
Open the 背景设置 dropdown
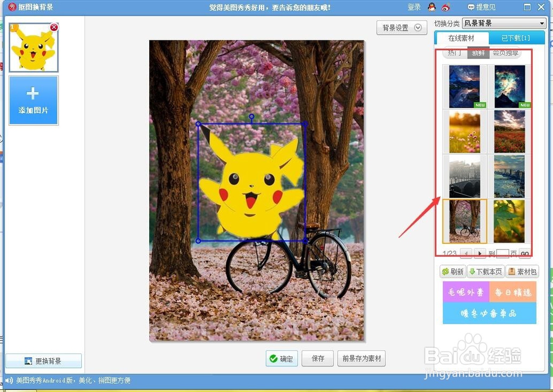(x=401, y=28)
